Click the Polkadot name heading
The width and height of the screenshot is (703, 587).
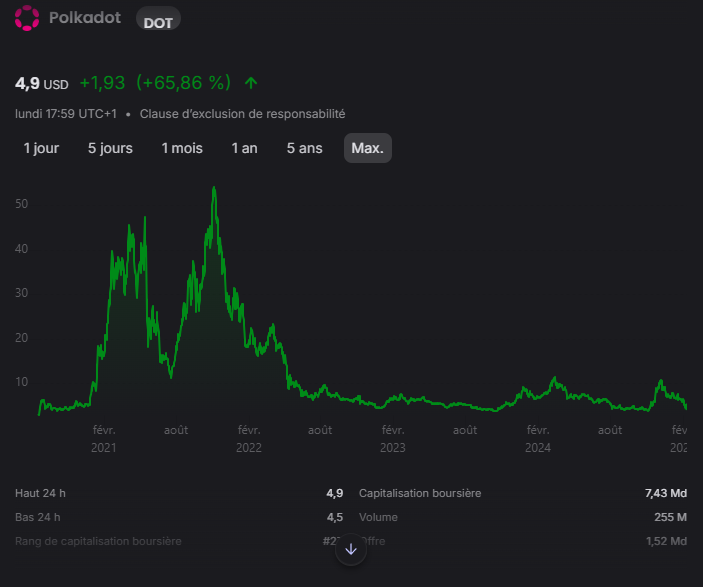pos(85,18)
